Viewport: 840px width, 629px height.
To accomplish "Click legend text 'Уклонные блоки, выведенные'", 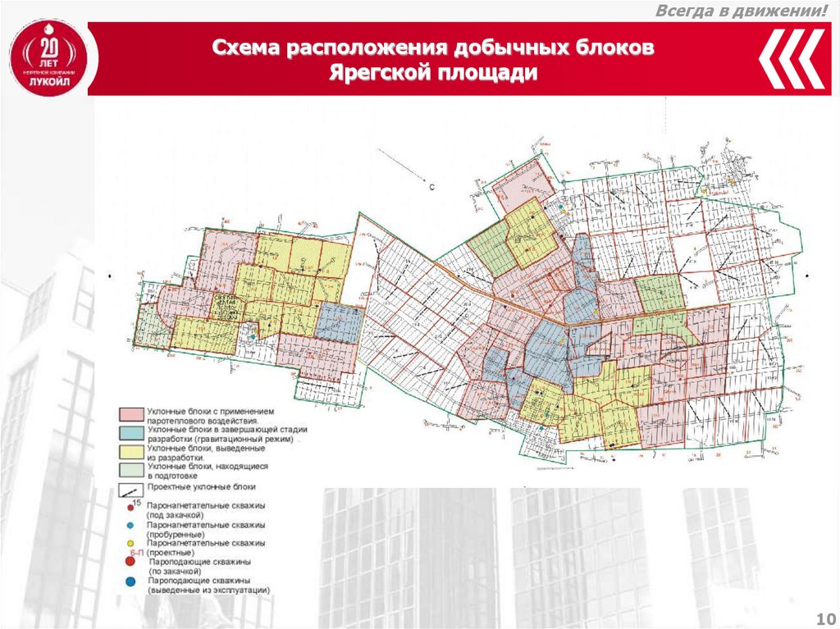I will [206, 448].
